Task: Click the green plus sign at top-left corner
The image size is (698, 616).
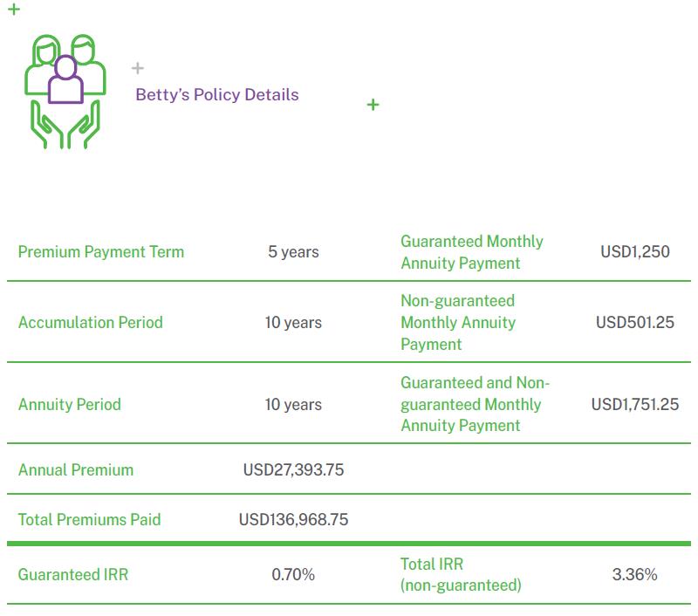Action: [14, 9]
